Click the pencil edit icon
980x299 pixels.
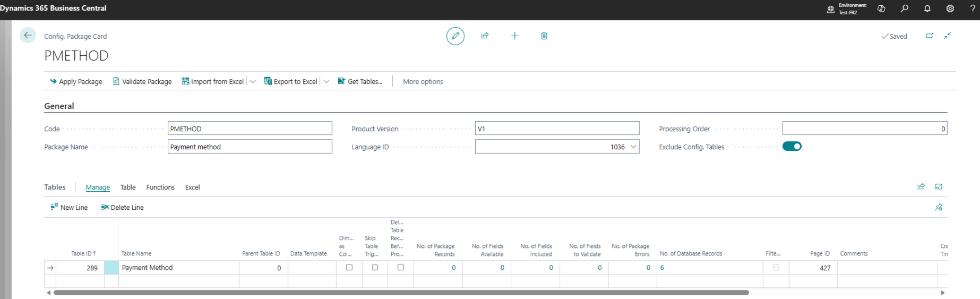click(x=455, y=36)
